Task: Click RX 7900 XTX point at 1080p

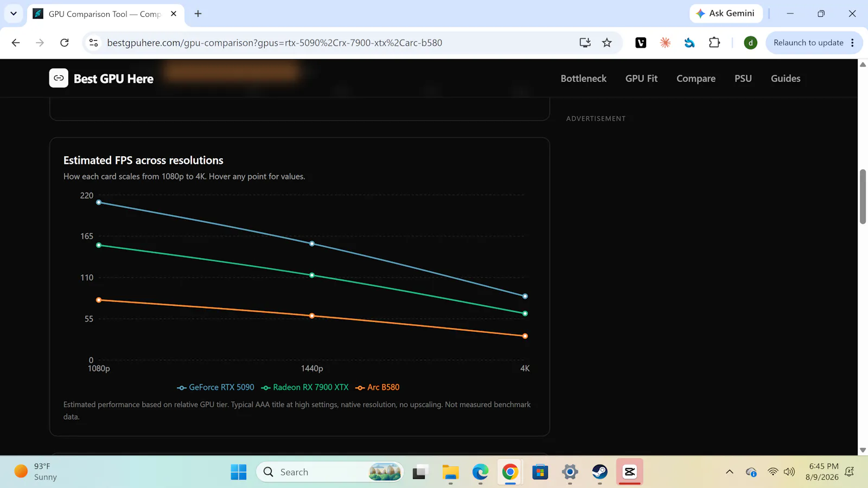Action: 99,245
